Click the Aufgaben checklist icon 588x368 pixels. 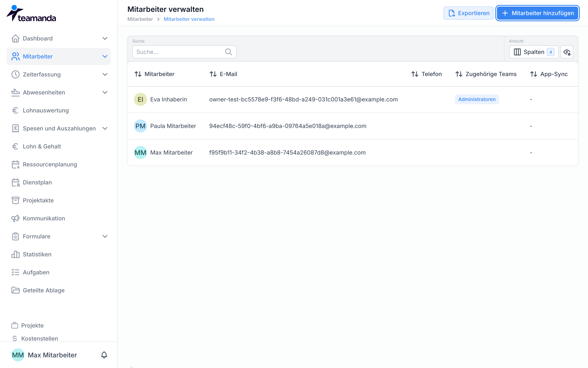(x=15, y=272)
